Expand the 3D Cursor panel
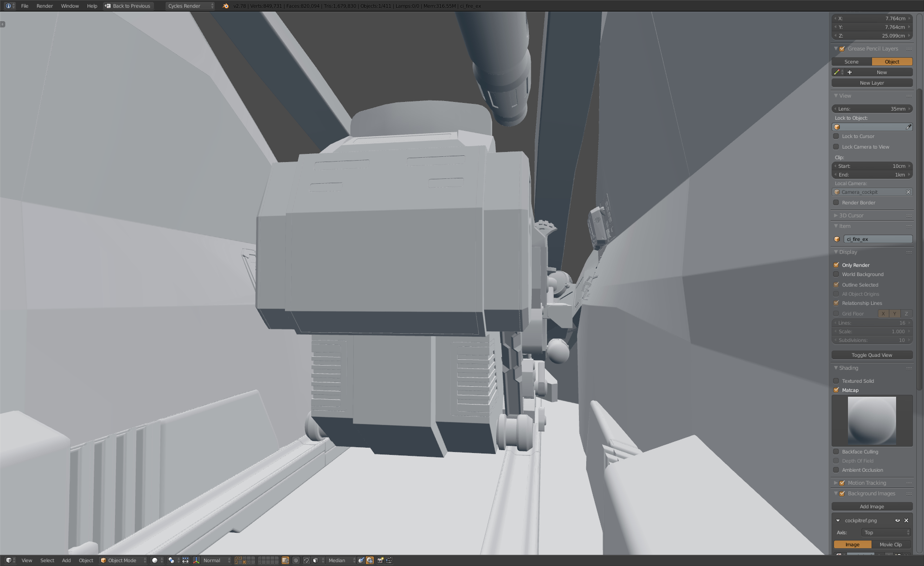 point(851,215)
